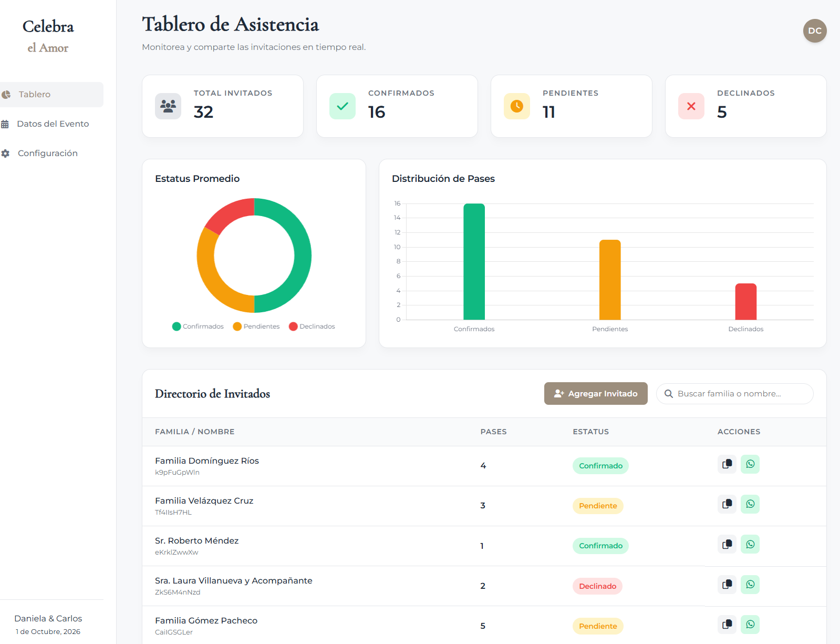The width and height of the screenshot is (840, 644).
Task: Click the Declinados red X icon
Action: pos(691,106)
